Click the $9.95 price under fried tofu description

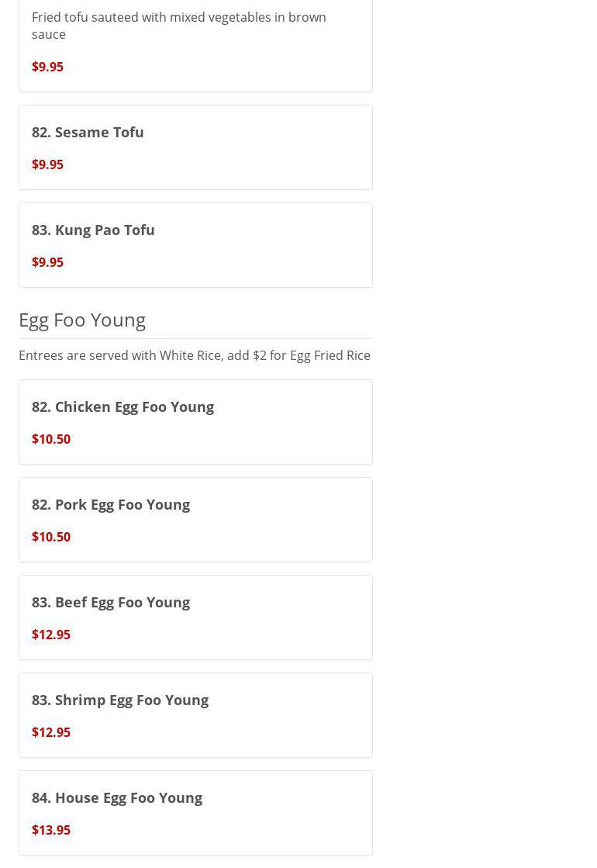[x=47, y=67]
